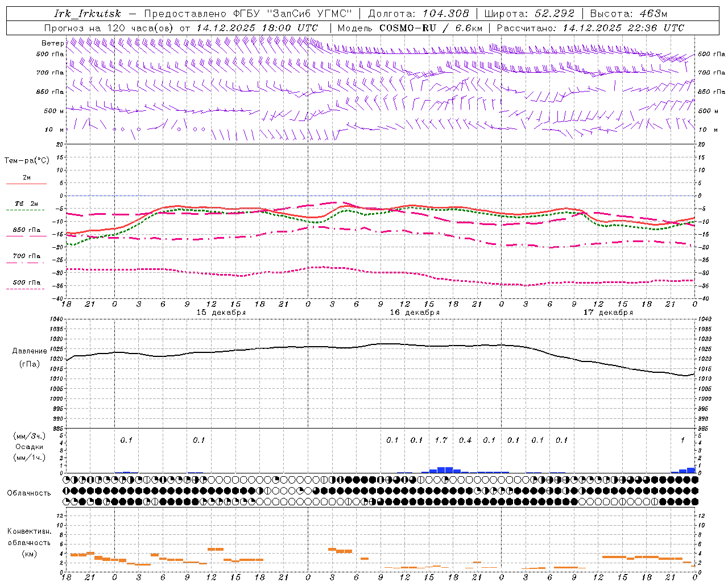Click the "(км)" unit label for convective cloud
Viewport: 728px width, 582px height.
(x=30, y=554)
